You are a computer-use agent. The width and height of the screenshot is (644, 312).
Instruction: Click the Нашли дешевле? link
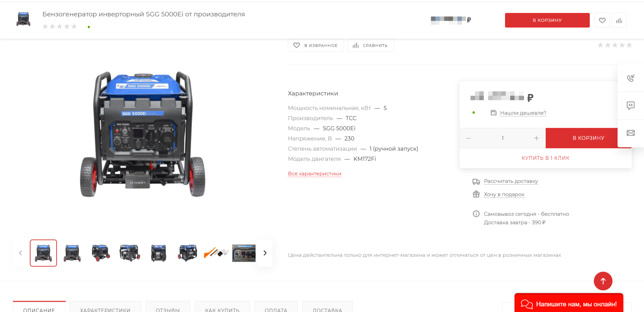point(523,113)
